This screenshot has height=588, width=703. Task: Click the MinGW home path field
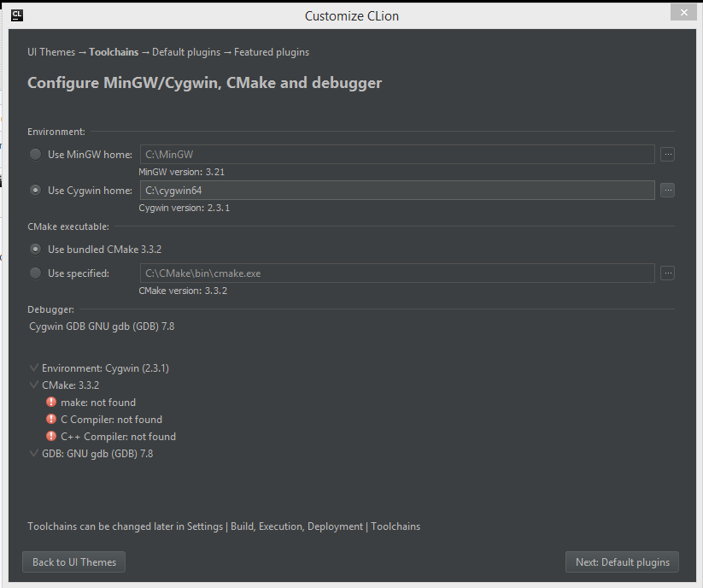point(397,155)
